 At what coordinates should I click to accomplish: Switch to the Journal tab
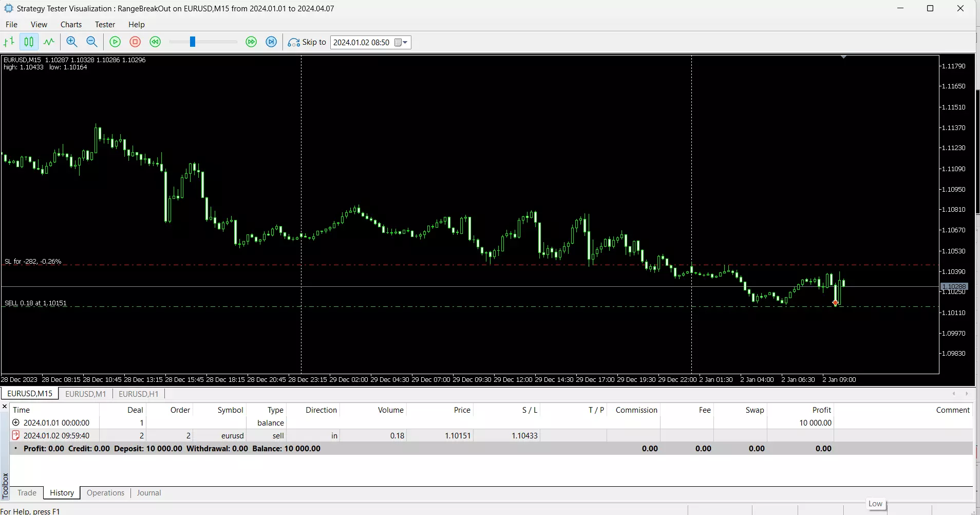coord(149,493)
